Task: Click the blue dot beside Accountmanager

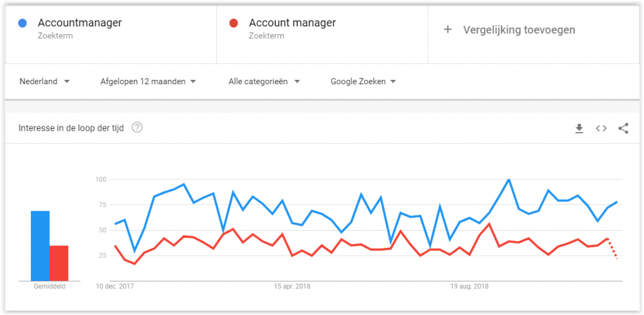Action: [23, 23]
